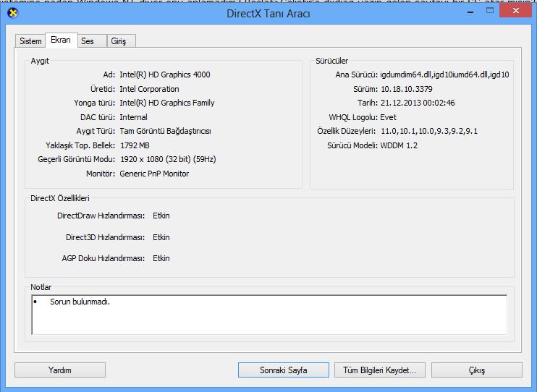The height and width of the screenshot is (392, 537).
Task: Click the feature levels '11.0,10.1,10.0,9.3,9.2,9.1'
Action: (x=429, y=131)
